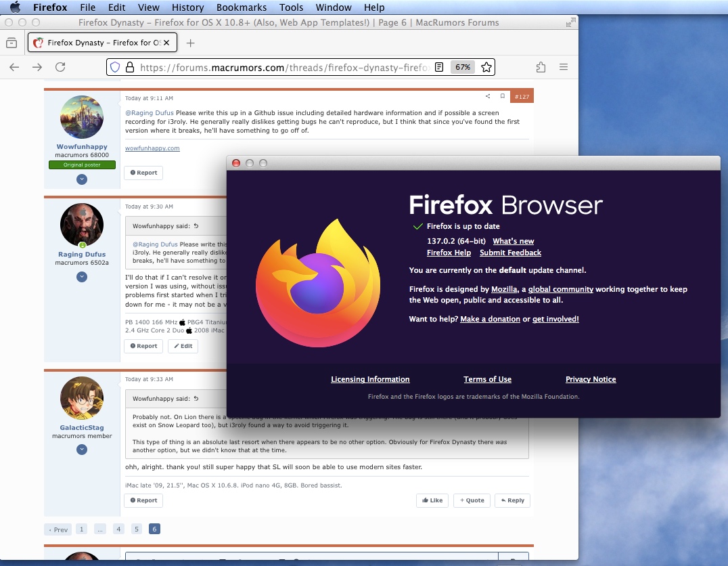The width and height of the screenshot is (728, 566).
Task: Click GalacticStag's avatar
Action: [x=82, y=398]
